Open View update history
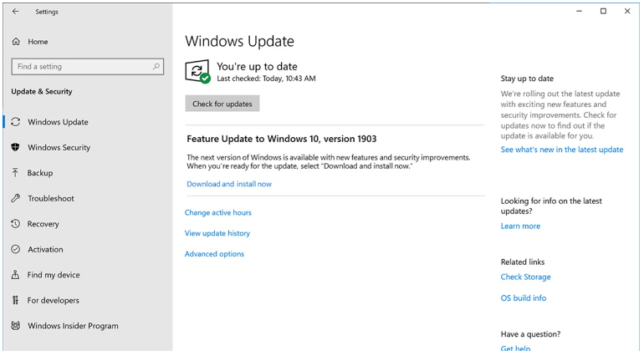644x356 pixels. [x=217, y=233]
